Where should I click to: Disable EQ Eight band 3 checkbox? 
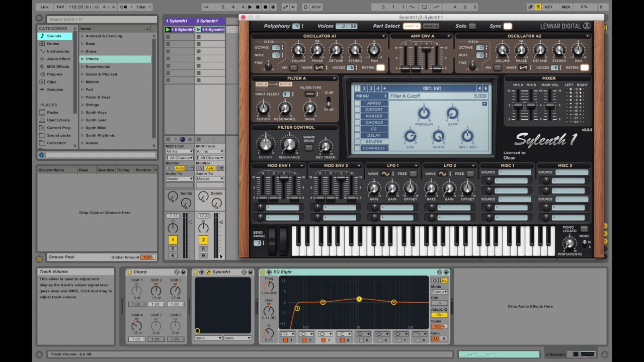[x=323, y=340]
